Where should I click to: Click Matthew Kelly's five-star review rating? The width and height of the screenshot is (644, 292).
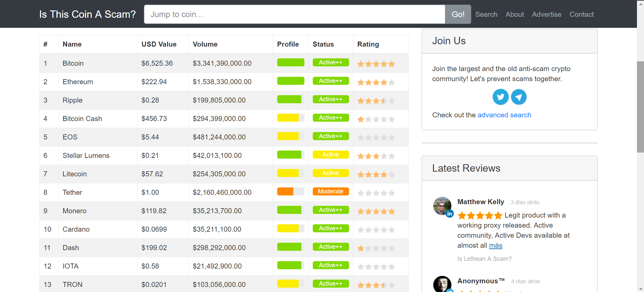480,215
